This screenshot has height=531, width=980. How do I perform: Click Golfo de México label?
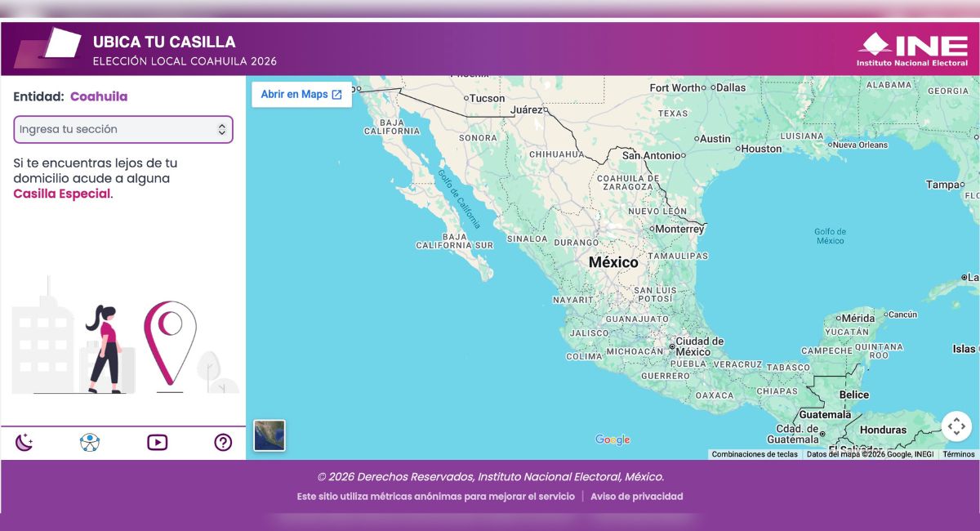(830, 236)
